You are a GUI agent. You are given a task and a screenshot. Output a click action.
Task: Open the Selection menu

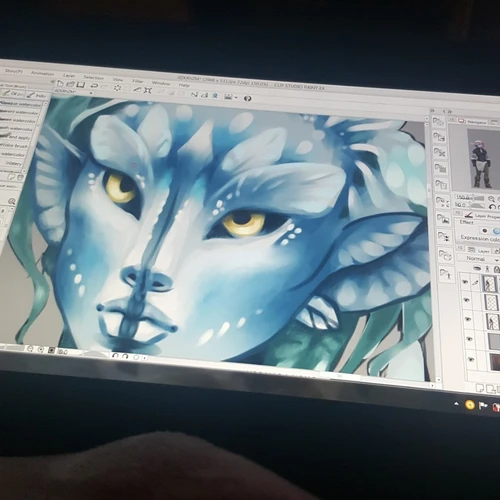click(x=93, y=77)
